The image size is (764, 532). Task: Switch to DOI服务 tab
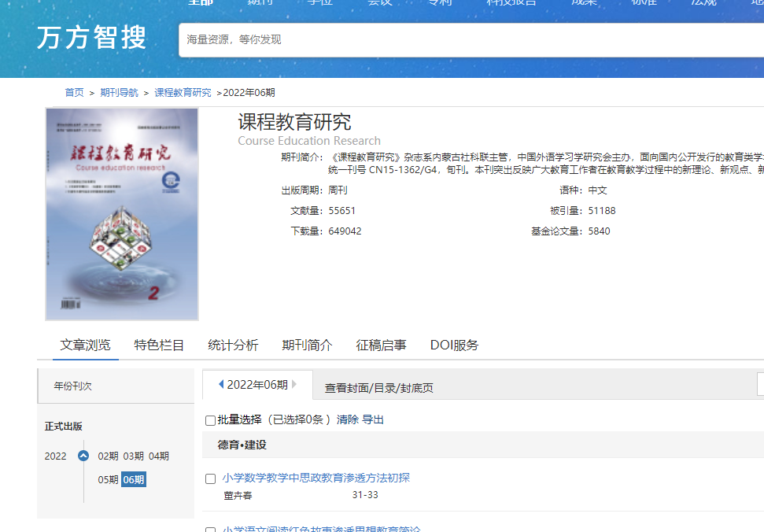coord(454,345)
